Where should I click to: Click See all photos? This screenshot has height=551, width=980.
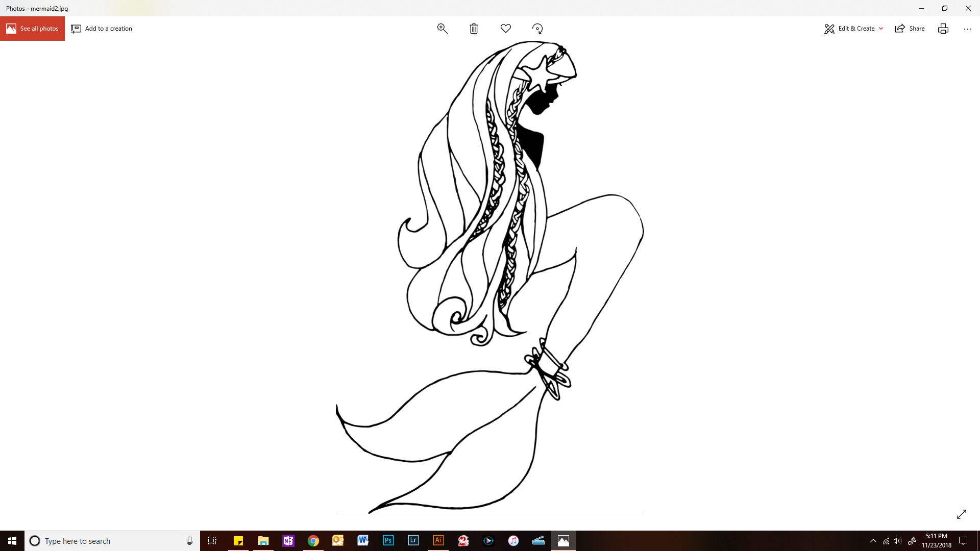[x=32, y=28]
